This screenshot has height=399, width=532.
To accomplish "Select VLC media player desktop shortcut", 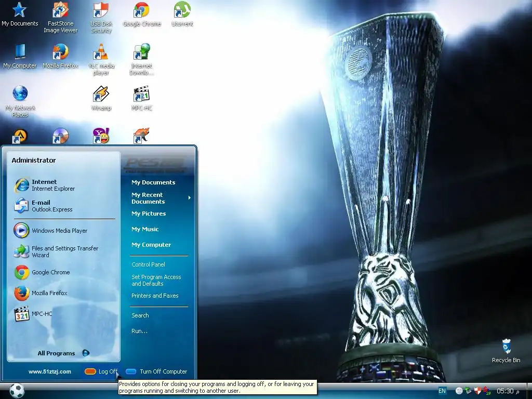I will pyautogui.click(x=101, y=59).
